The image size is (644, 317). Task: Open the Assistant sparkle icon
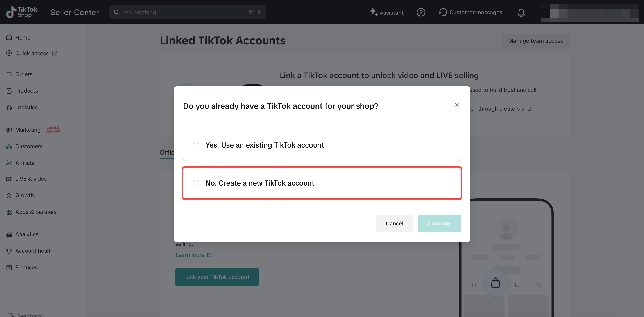click(374, 12)
